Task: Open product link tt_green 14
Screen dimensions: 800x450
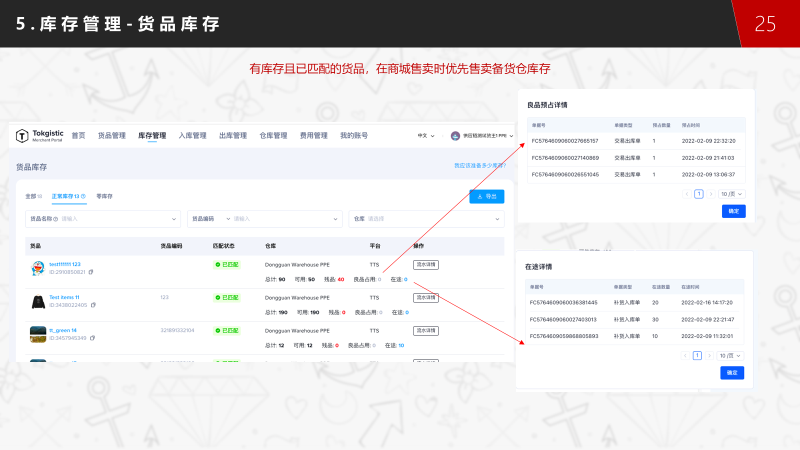Action: (63, 330)
